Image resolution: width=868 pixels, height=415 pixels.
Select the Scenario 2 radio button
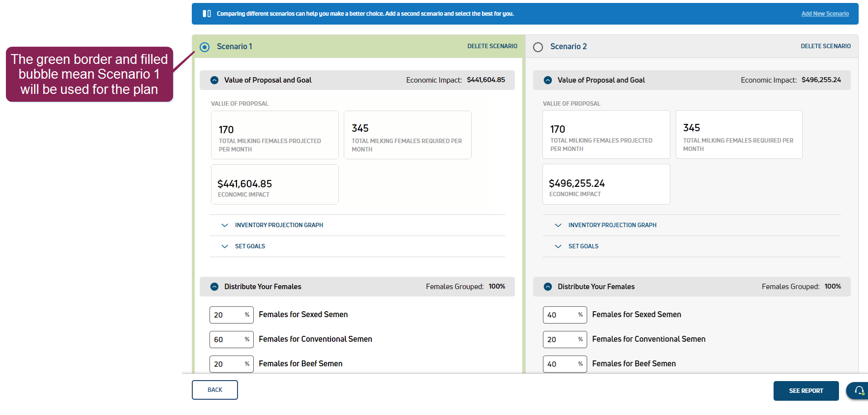coord(538,47)
